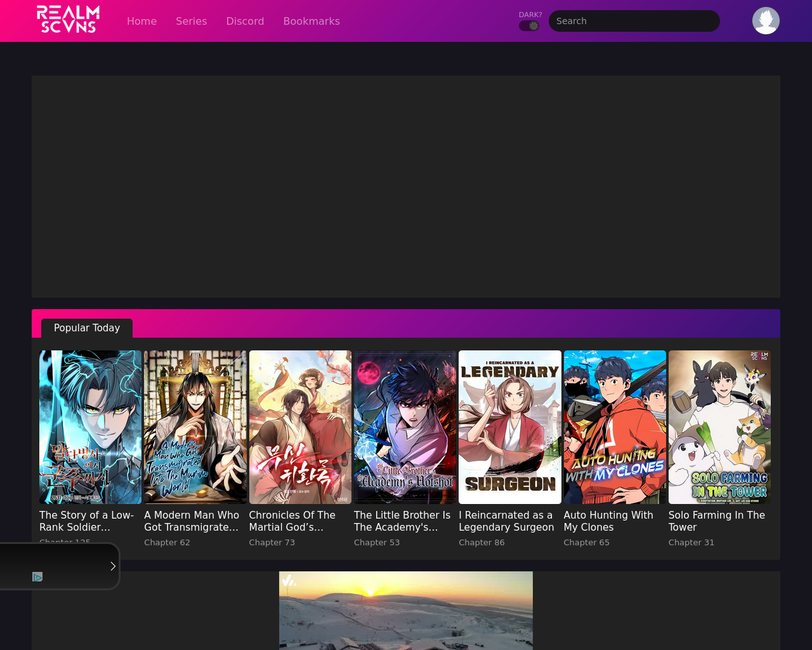Click I Reincarnated as a Legendary Surgeon title
The image size is (812, 650).
point(506,521)
